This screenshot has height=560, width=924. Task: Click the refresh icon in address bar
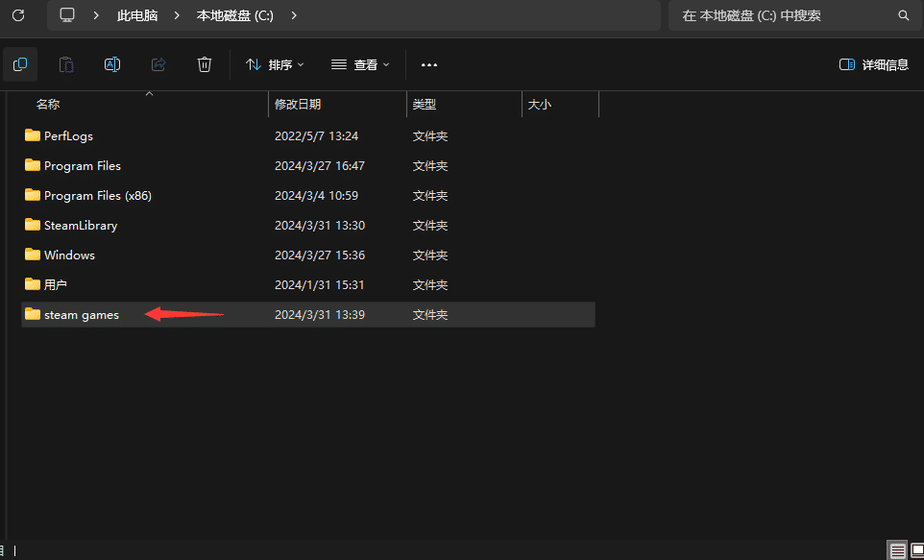point(18,15)
